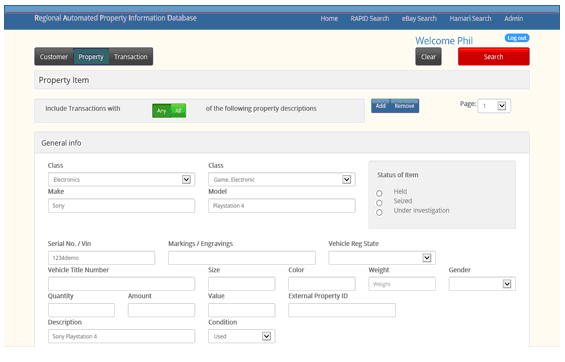
Task: Toggle matching to Any
Action: tap(161, 111)
